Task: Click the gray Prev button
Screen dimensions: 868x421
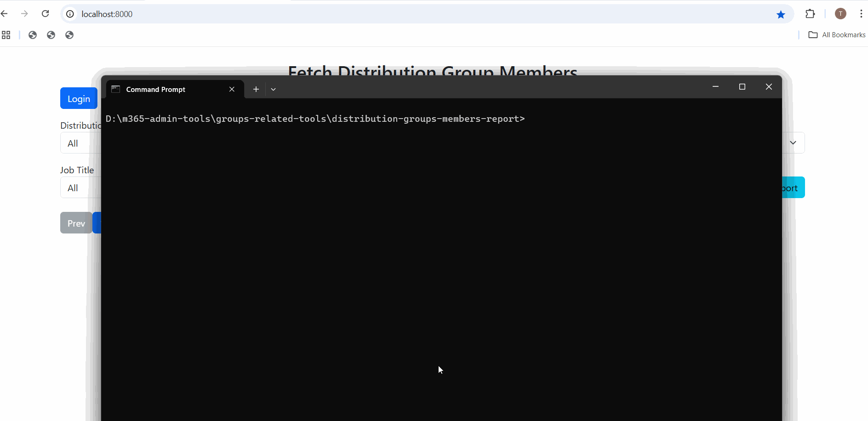Action: (76, 223)
